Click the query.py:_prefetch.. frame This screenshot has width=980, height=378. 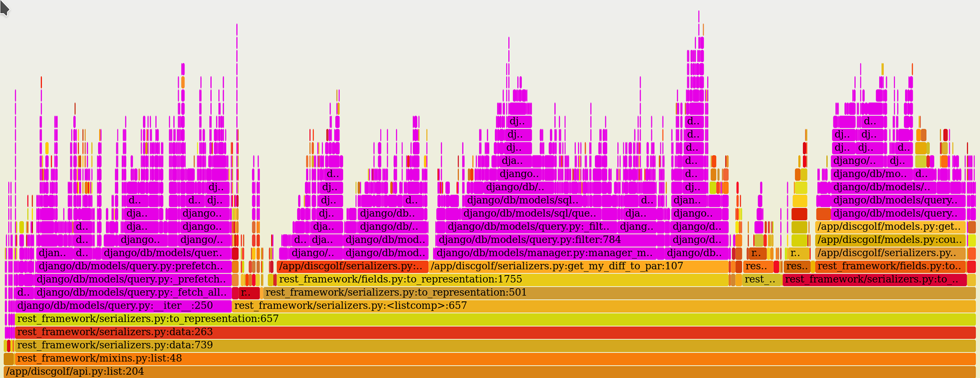[133, 279]
